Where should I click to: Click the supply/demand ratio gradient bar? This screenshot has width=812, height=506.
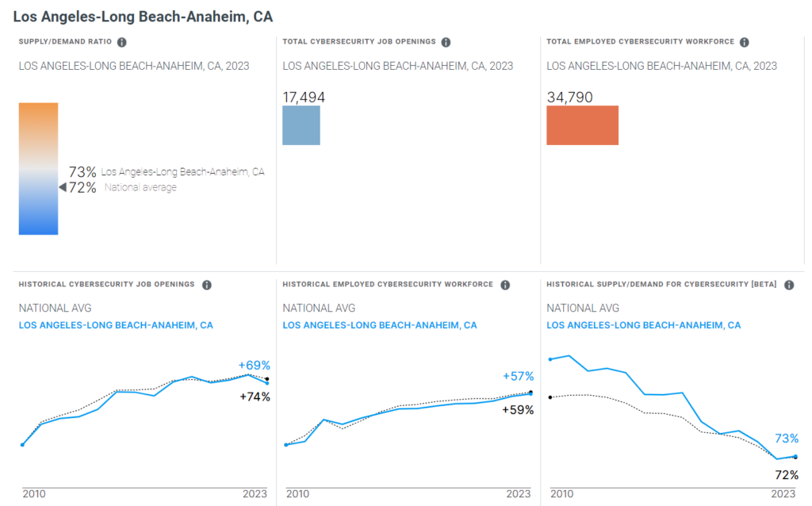(x=38, y=168)
